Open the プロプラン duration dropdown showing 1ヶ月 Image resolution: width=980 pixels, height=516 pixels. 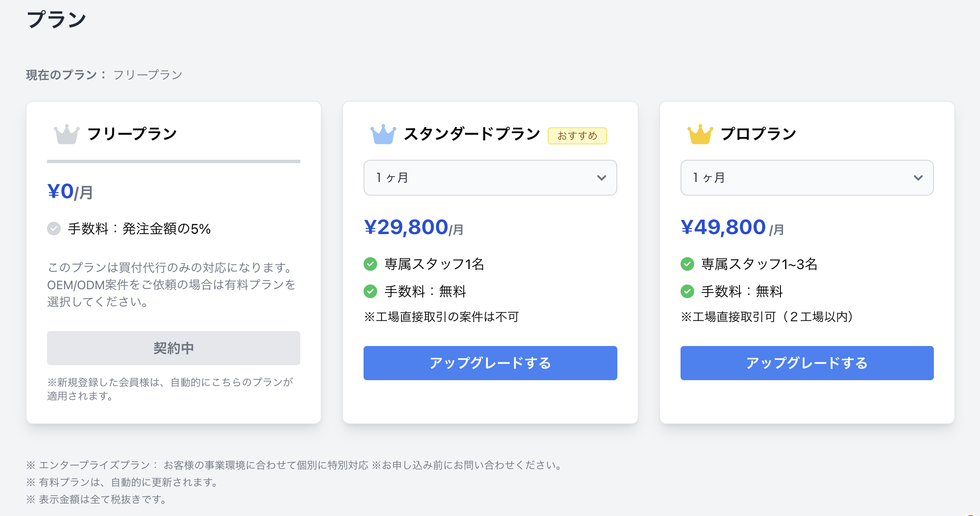tap(807, 178)
